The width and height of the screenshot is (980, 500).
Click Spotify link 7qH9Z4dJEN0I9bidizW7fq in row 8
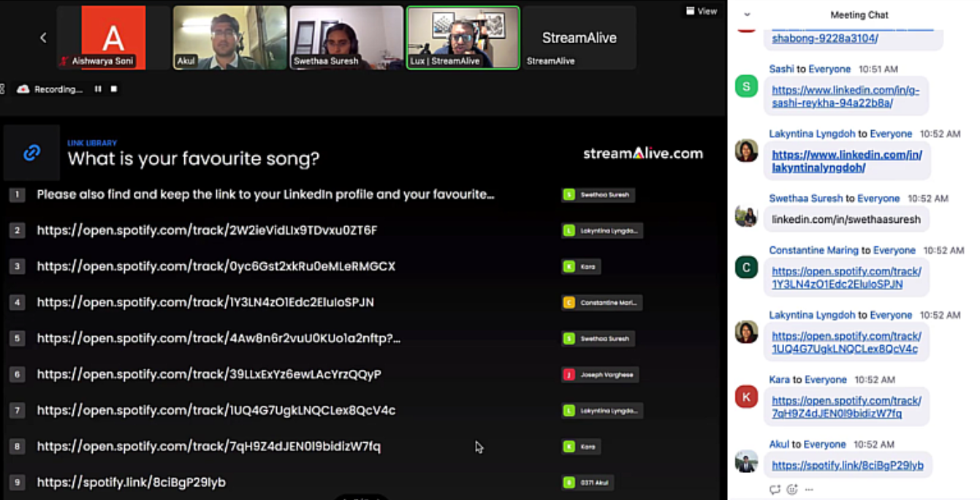click(208, 446)
